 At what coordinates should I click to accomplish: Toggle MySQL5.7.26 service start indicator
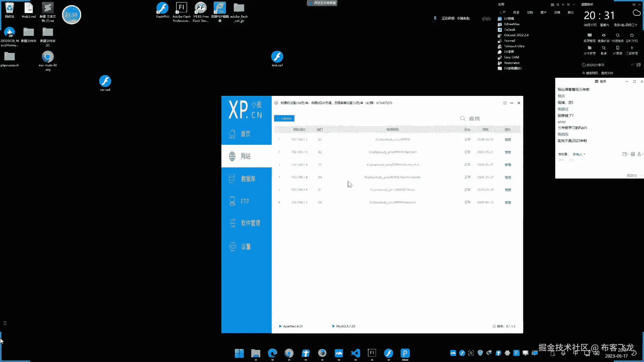pos(333,326)
